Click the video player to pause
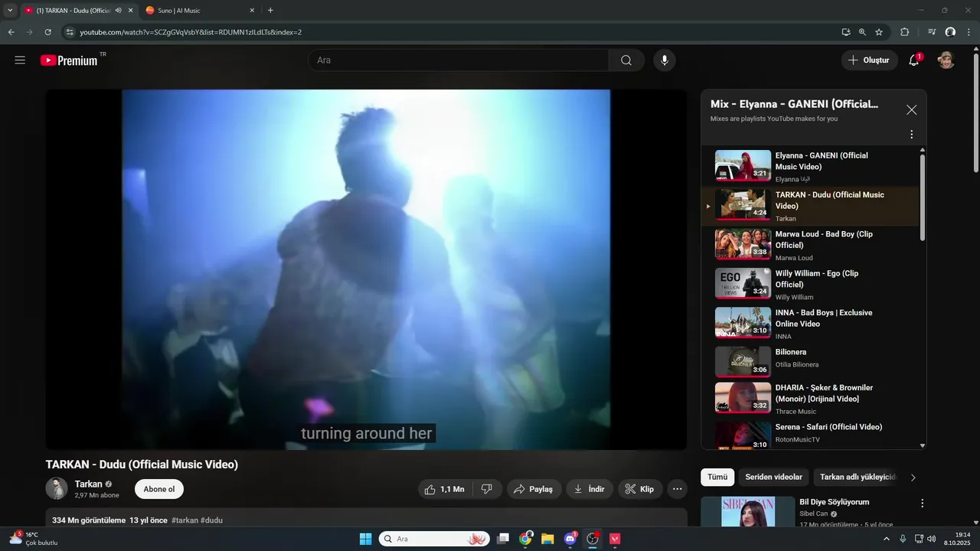The image size is (980, 551). click(366, 269)
